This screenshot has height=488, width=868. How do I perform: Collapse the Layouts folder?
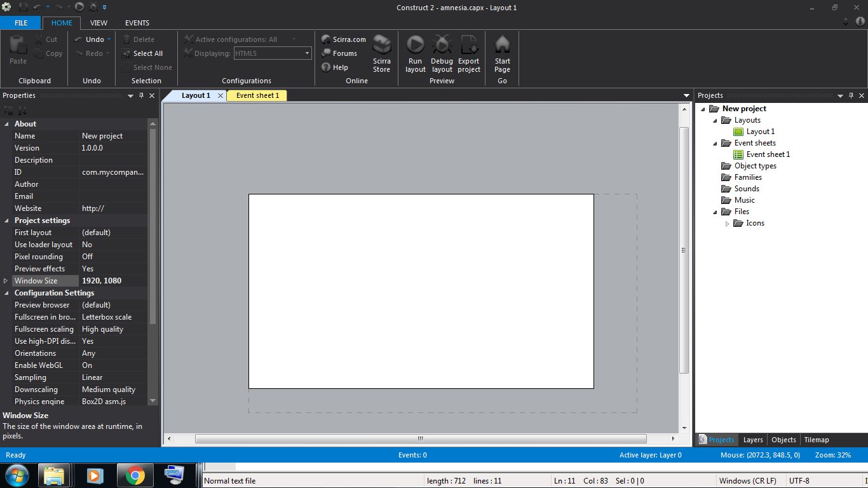coord(715,120)
